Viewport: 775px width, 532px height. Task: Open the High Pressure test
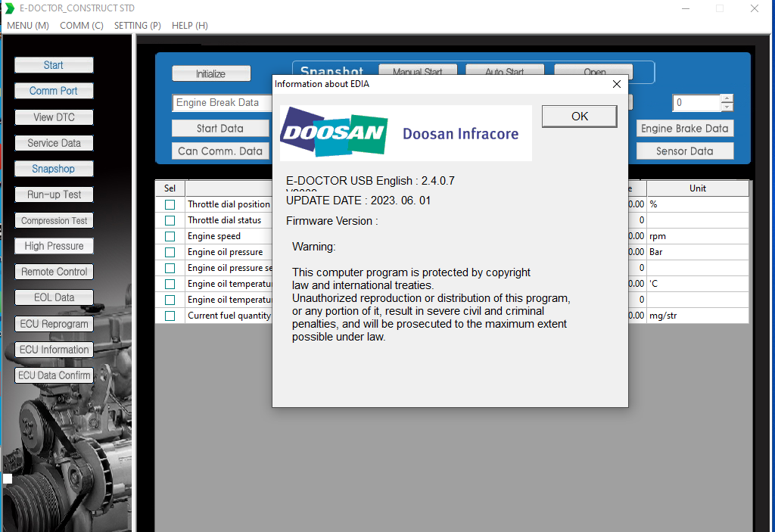54,246
